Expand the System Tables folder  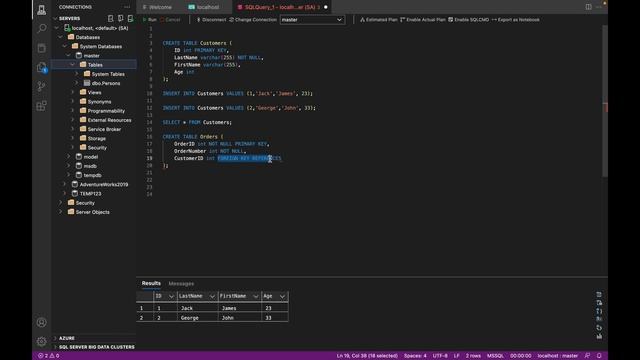point(77,74)
